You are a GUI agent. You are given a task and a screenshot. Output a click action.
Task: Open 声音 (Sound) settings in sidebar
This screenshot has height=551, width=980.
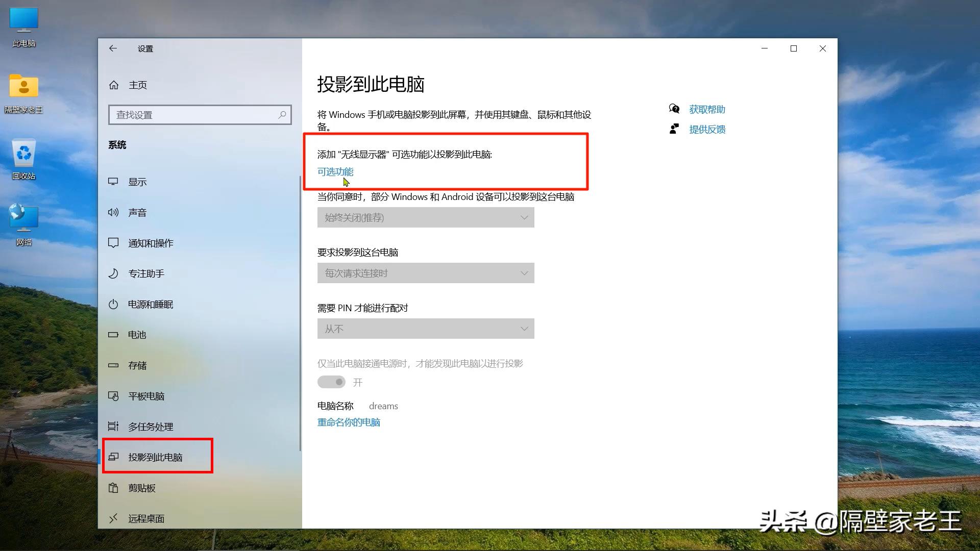pos(137,212)
